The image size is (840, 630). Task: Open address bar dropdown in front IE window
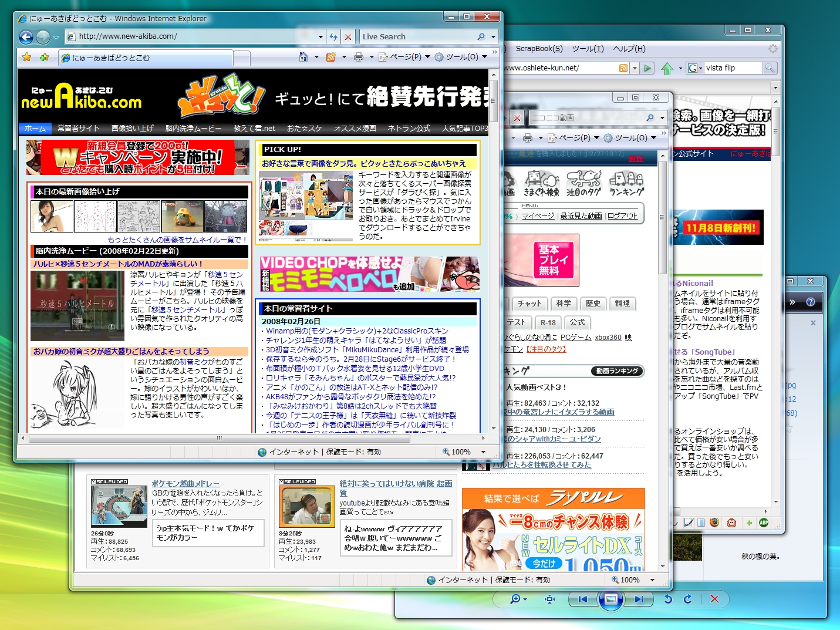321,37
